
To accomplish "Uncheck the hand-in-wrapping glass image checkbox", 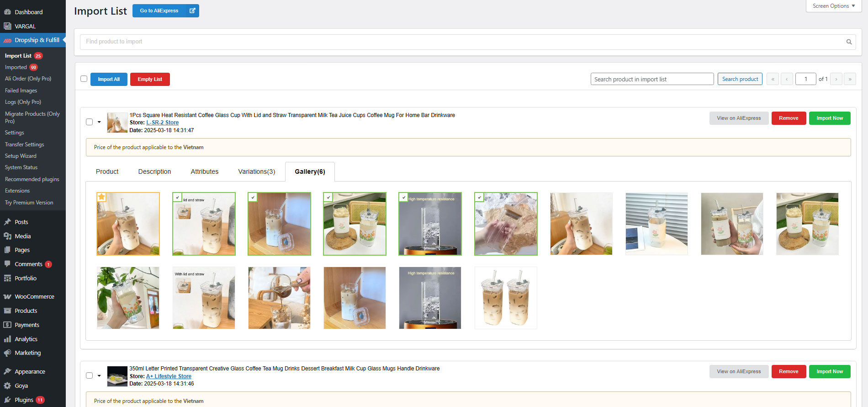I will [x=479, y=197].
